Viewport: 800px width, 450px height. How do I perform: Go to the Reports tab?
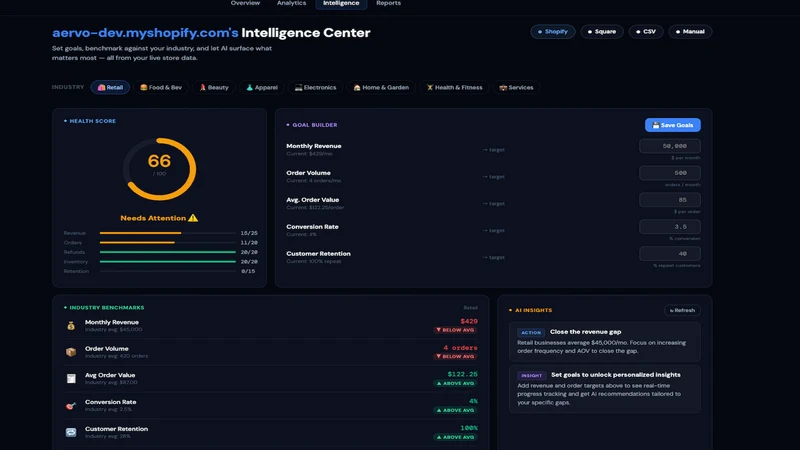click(388, 3)
